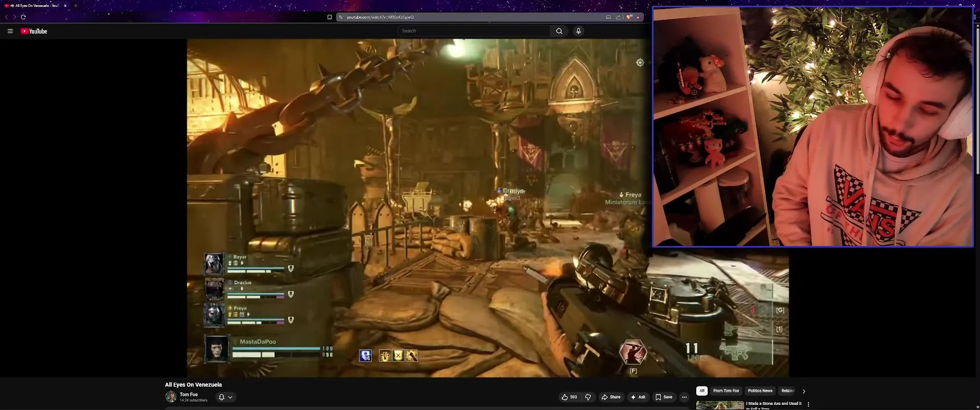This screenshot has width=980, height=410.
Task: Open I Made a Stone Axe video title
Action: pos(774,405)
